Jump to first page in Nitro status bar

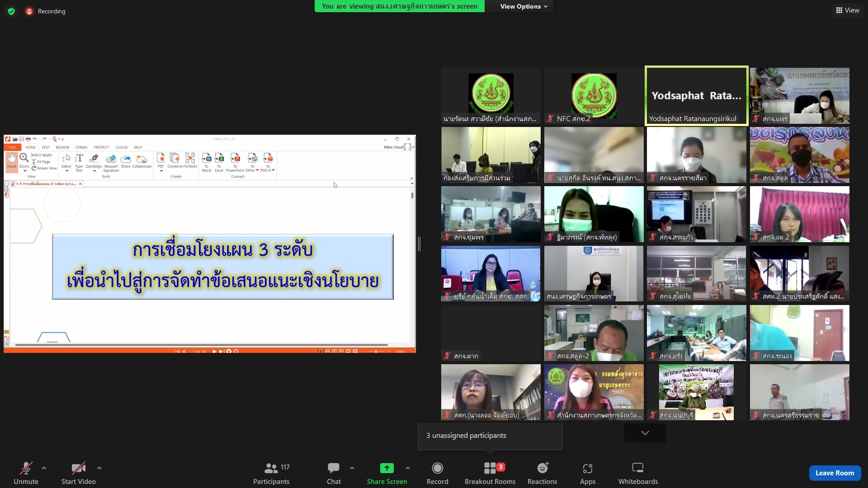[176, 351]
